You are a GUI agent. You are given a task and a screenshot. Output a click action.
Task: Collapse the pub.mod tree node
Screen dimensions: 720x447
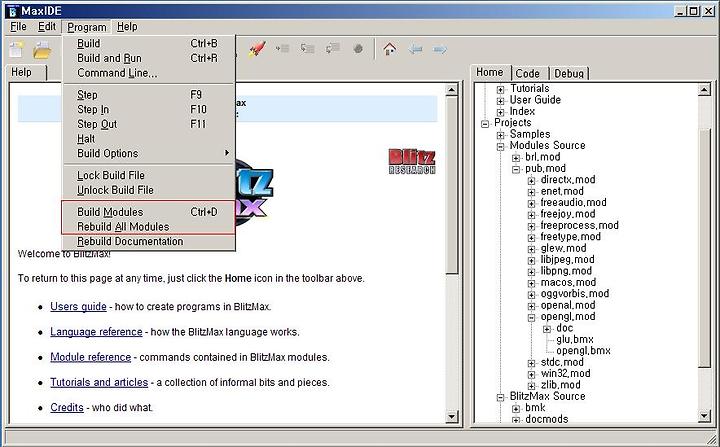pyautogui.click(x=516, y=169)
